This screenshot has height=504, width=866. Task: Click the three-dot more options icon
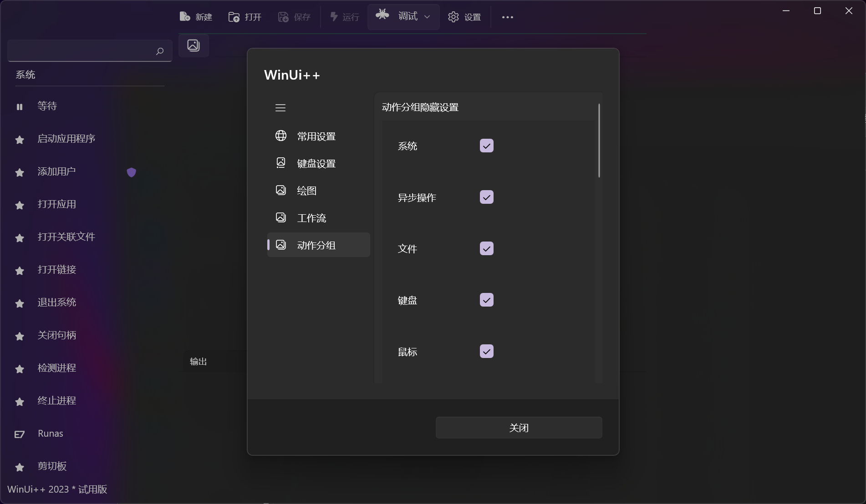tap(508, 17)
